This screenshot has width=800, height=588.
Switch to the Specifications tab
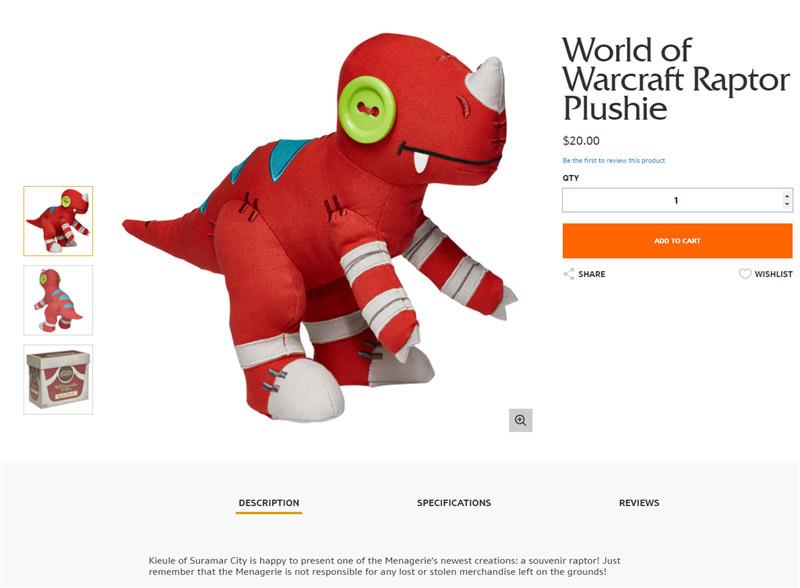[454, 503]
